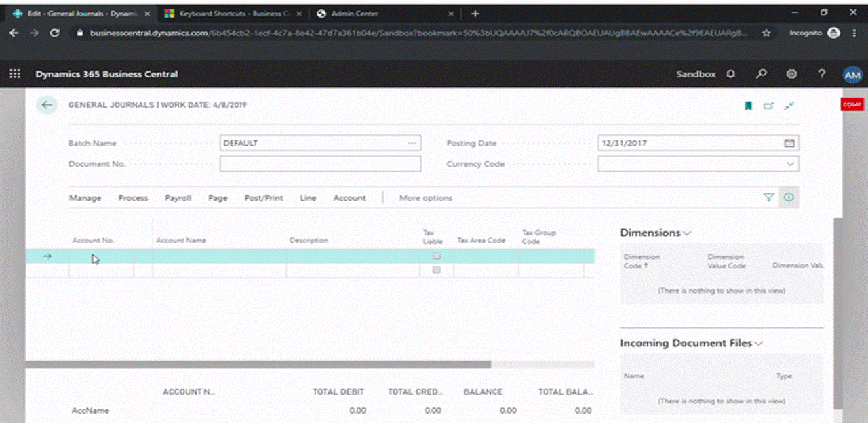Open Batch Name lookup ellipsis
This screenshot has width=868, height=423.
tap(412, 143)
